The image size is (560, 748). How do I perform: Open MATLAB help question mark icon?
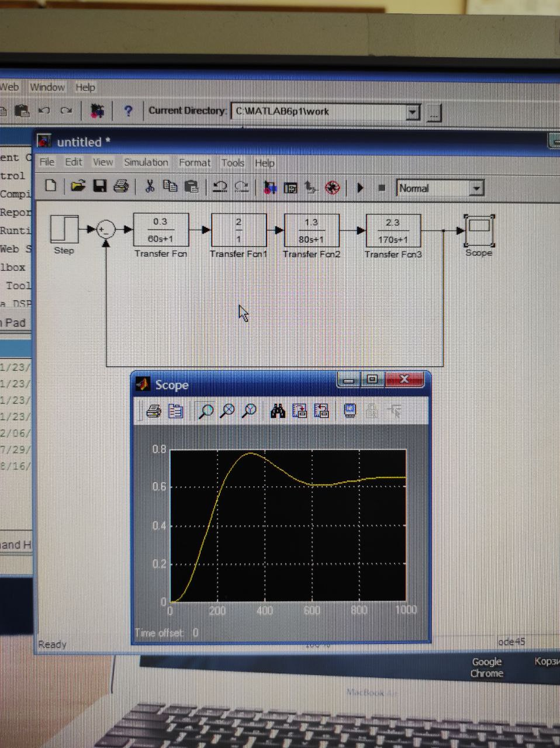coord(129,110)
